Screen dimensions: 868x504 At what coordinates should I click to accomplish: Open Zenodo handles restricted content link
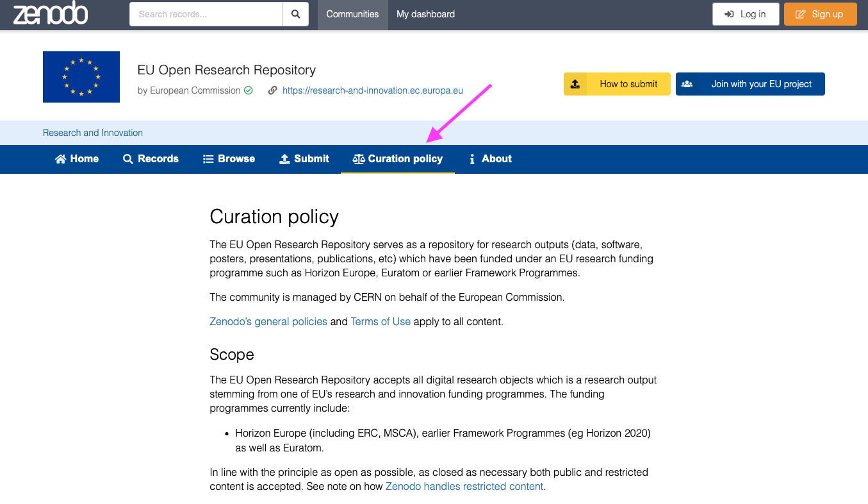click(464, 486)
